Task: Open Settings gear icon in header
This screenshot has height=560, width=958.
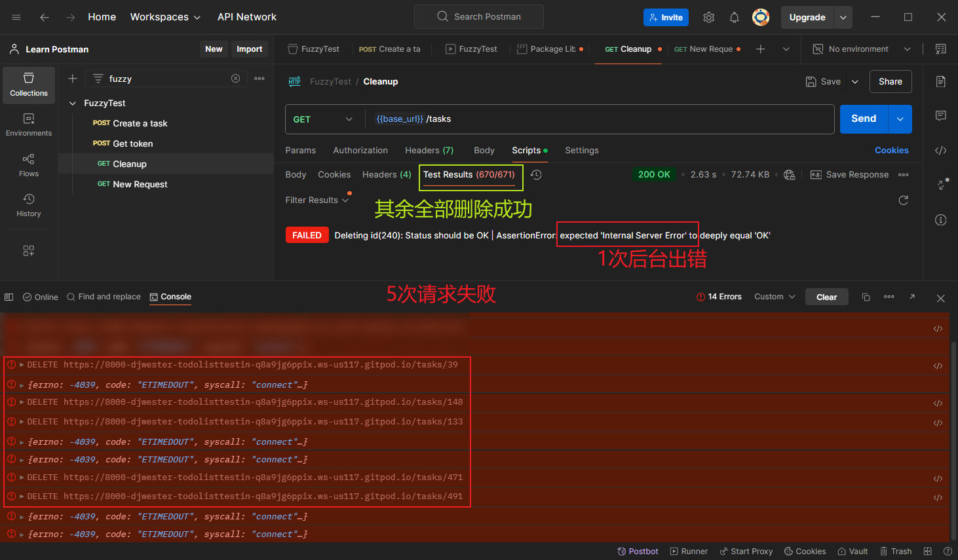Action: 709,18
